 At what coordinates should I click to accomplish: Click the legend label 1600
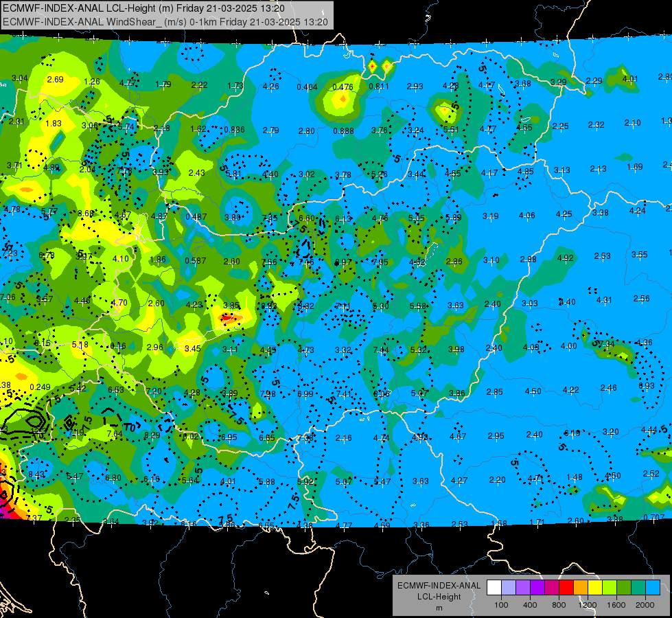pos(616,605)
